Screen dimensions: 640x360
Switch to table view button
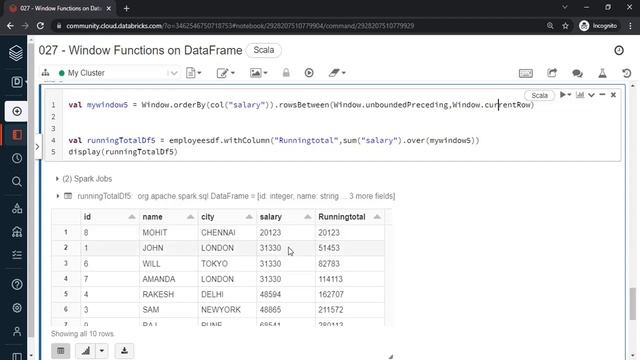tap(61, 351)
